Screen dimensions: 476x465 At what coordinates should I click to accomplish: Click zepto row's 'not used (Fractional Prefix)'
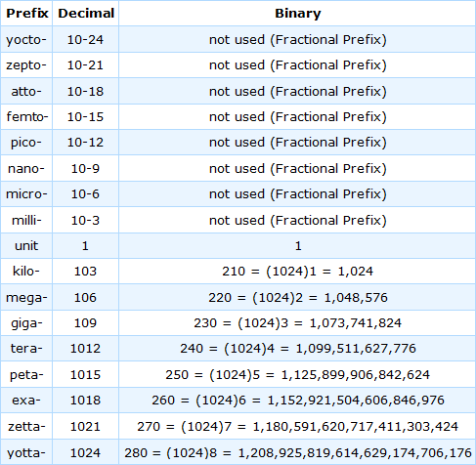coord(297,65)
